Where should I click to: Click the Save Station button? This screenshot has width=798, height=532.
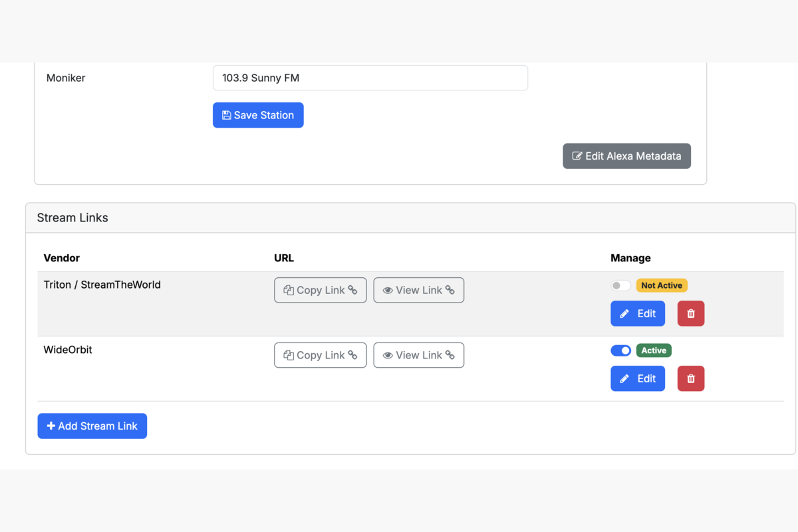(258, 114)
